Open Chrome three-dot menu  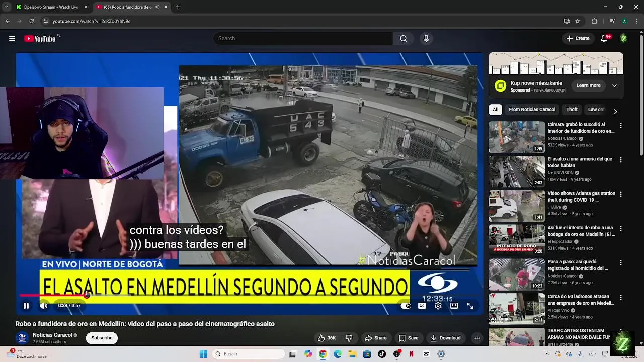(x=636, y=21)
